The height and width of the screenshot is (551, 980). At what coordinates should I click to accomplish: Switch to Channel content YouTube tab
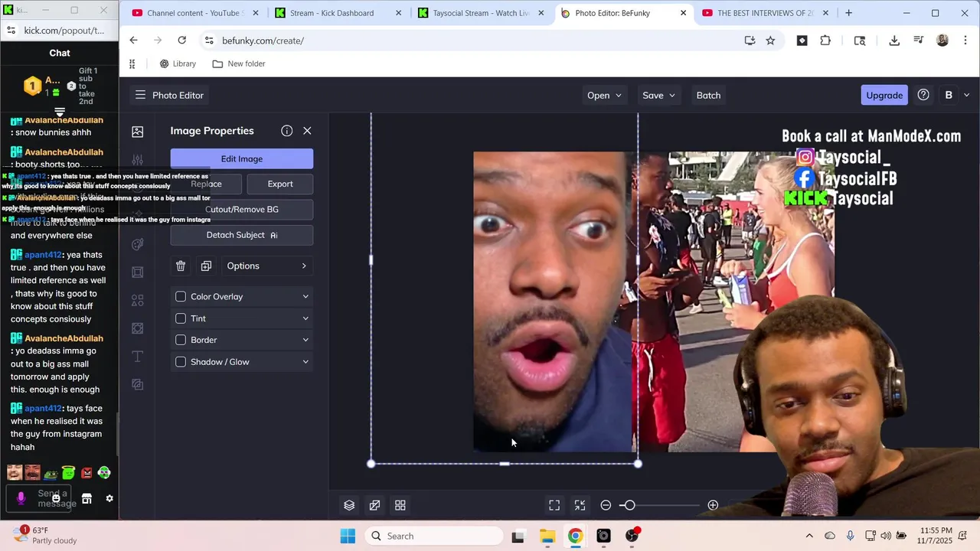tap(196, 13)
